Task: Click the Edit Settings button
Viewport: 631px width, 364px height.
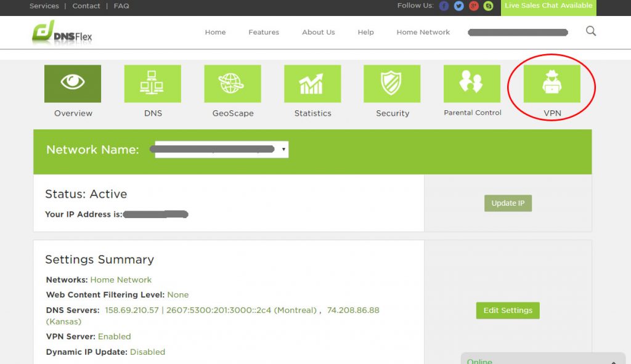Action: [x=508, y=310]
